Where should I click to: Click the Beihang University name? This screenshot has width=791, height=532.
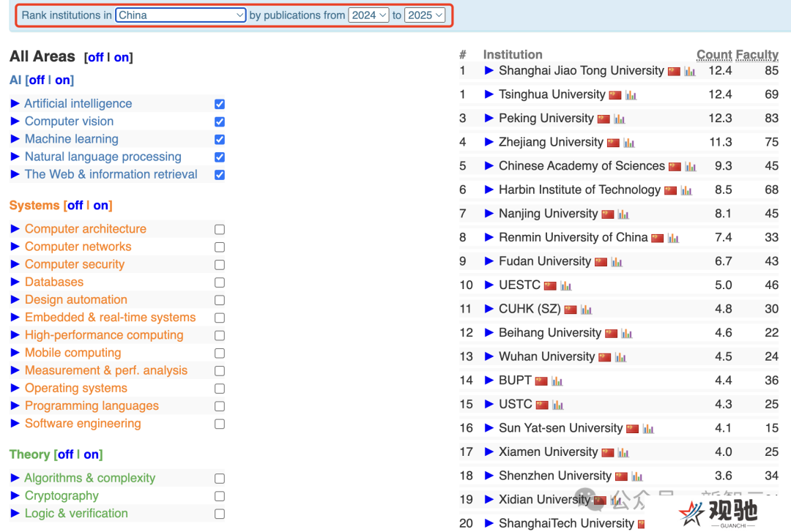550,332
